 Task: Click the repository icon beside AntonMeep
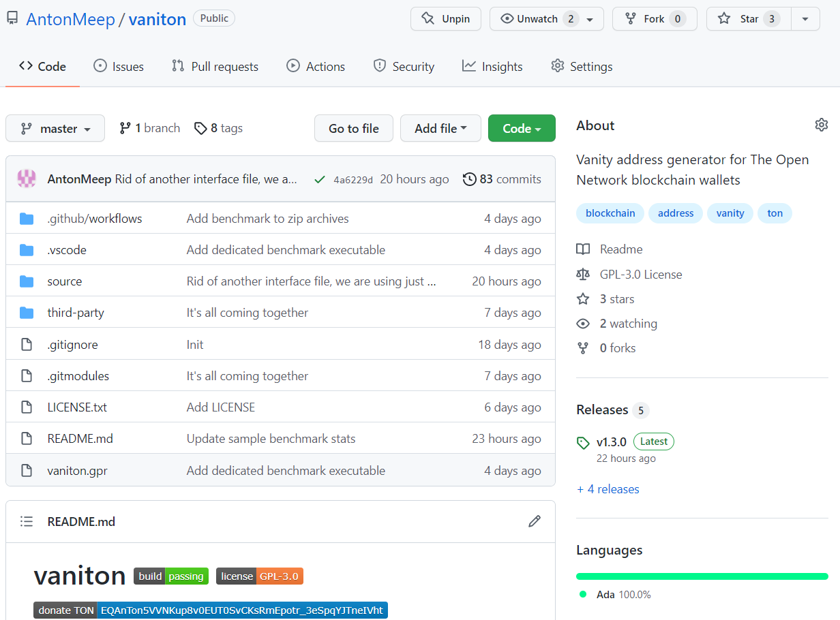[12, 18]
